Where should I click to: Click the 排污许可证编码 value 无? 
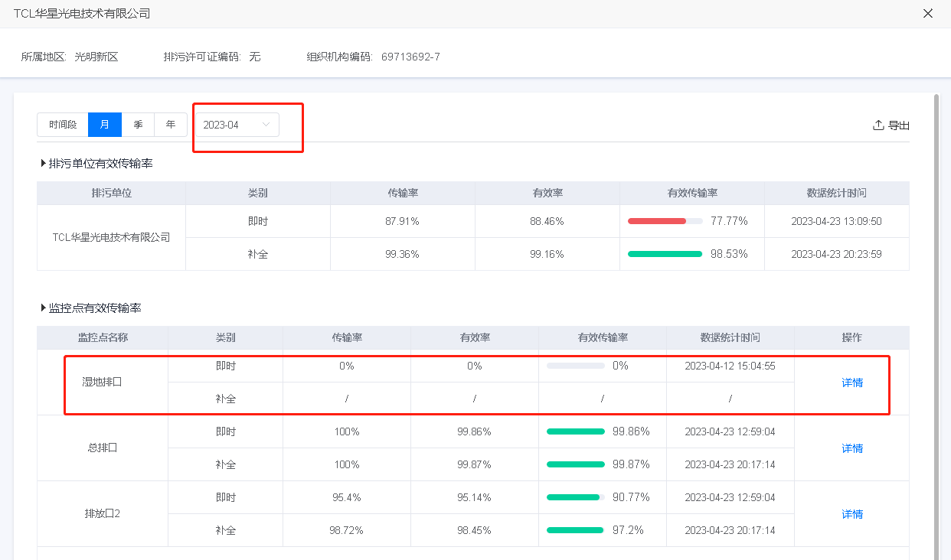coord(255,57)
